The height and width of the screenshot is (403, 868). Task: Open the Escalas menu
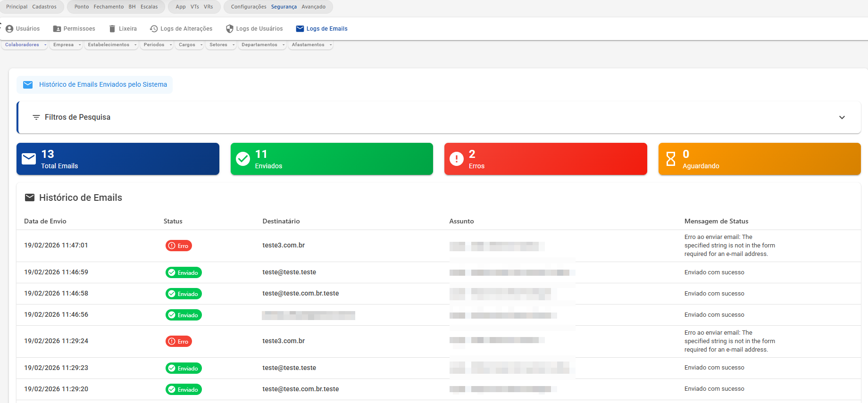pyautogui.click(x=149, y=7)
